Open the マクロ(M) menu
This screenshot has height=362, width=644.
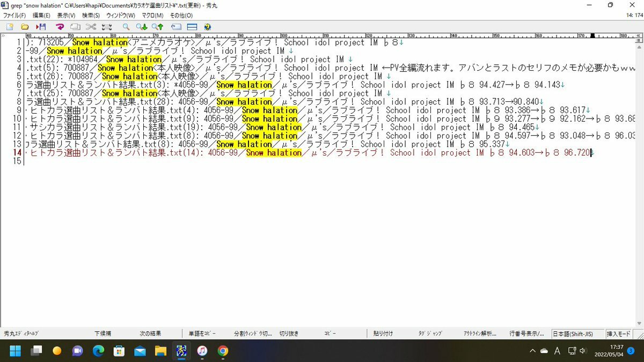(x=152, y=16)
